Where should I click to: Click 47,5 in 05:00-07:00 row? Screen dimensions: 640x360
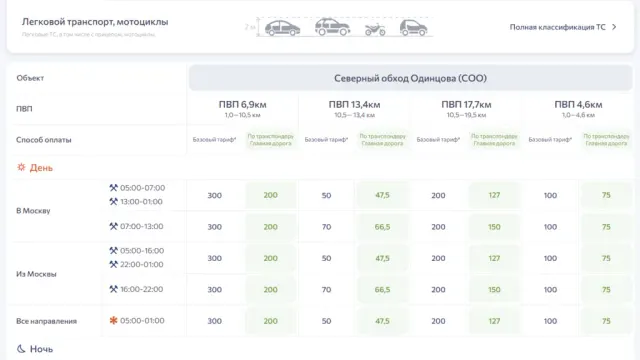pyautogui.click(x=382, y=195)
